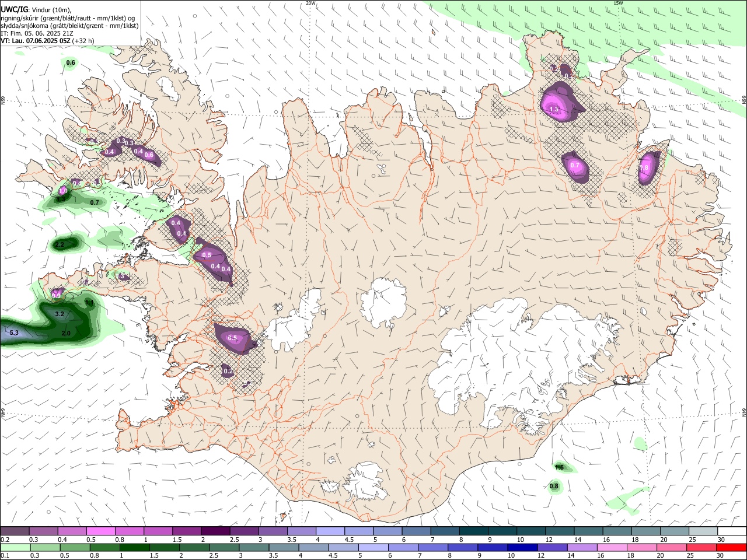The width and height of the screenshot is (747, 560).
Task: Select rain legend light pink 16 swatch
Action: [612, 547]
